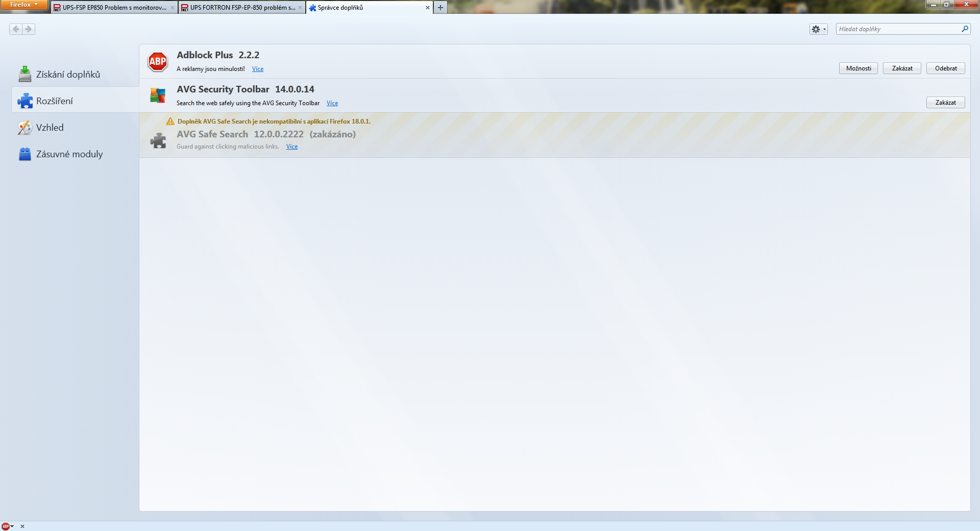Click the Získání doplňků download icon
The width and height of the screenshot is (980, 531).
point(25,74)
